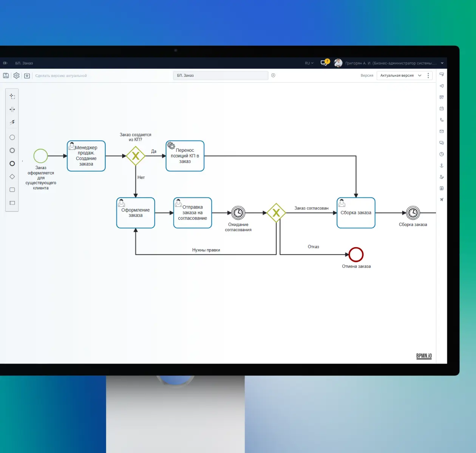Click the anchor icon in right sidebar
The width and height of the screenshot is (476, 453).
pos(442,165)
